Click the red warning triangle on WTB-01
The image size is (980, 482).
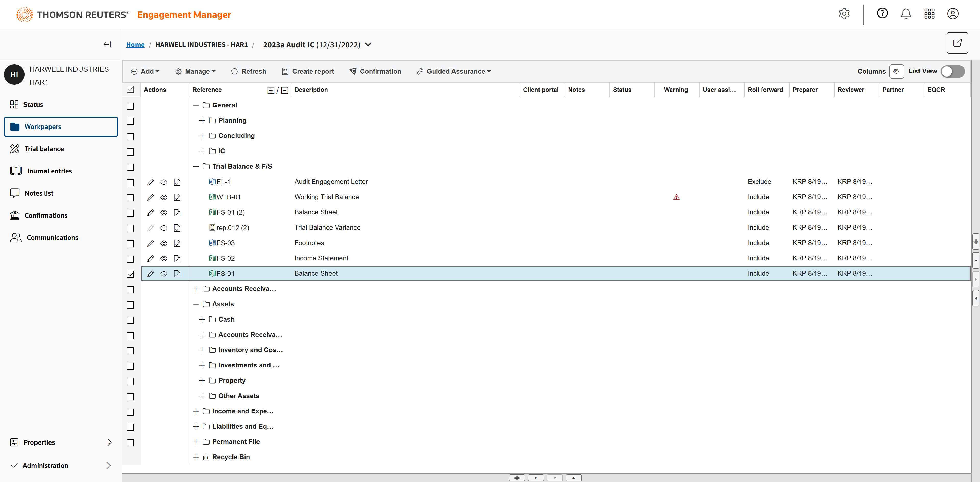(x=676, y=197)
